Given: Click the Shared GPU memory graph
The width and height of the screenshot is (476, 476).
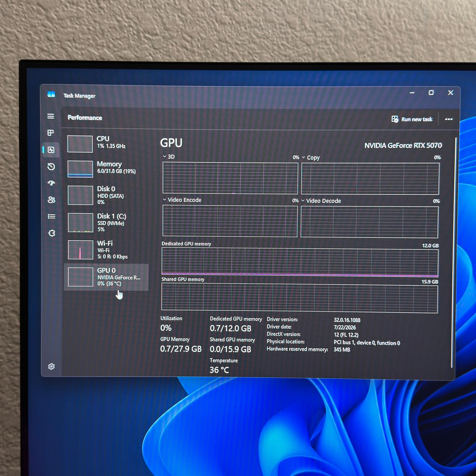Looking at the screenshot, I should [x=300, y=298].
